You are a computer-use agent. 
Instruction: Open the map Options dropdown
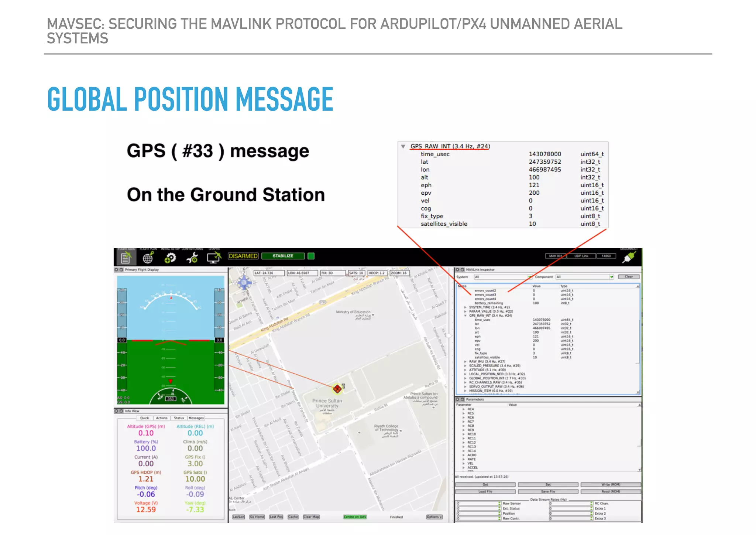(x=434, y=517)
